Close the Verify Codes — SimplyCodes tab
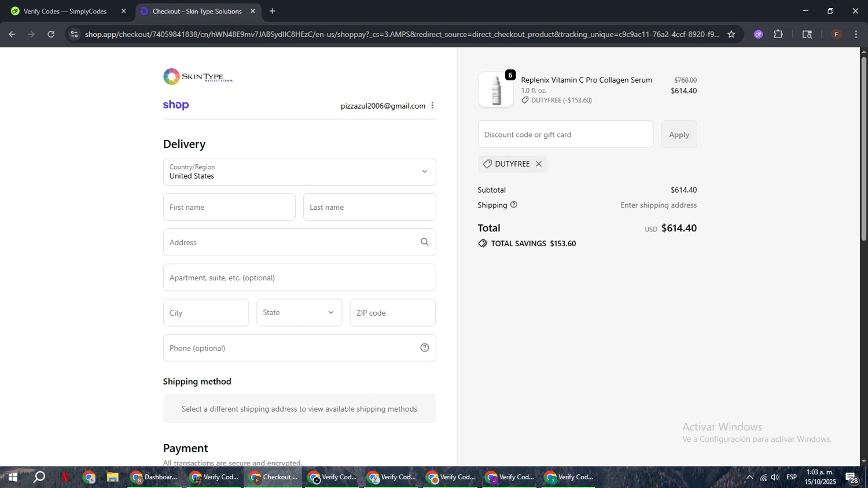 pos(123,11)
